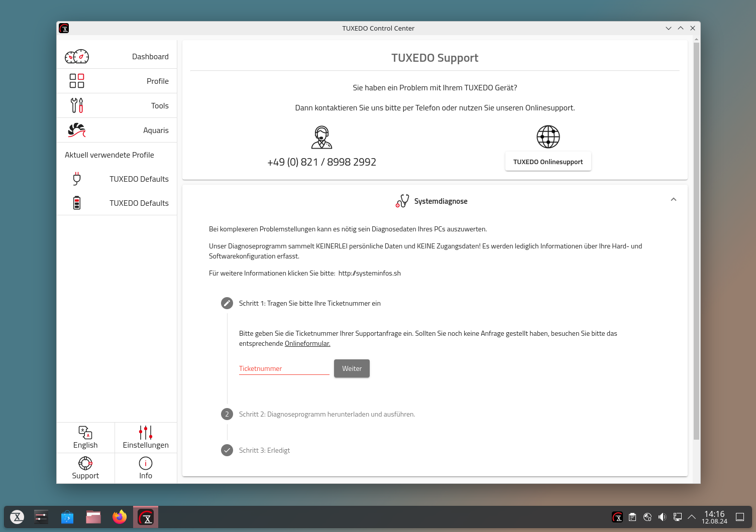Click 'Schritt 2: Diagnoseprogramm herunterladen' step label
Image resolution: width=756 pixels, height=532 pixels.
327,415
